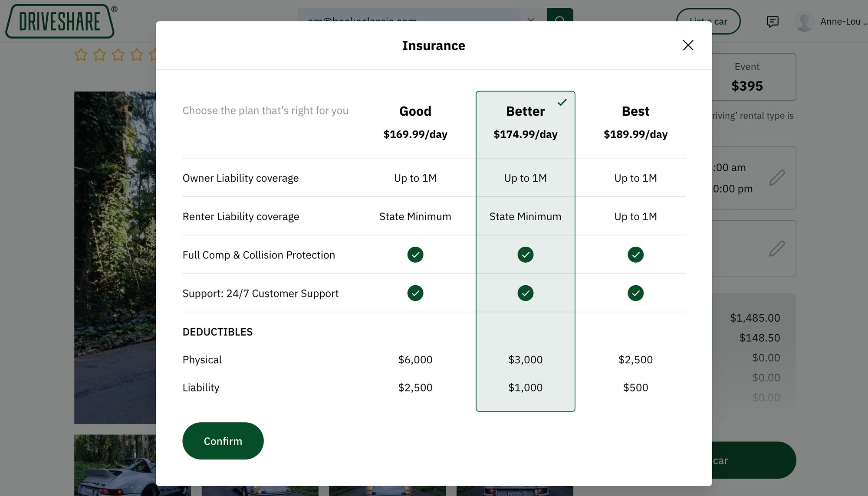868x496 pixels.
Task: Select the Best insurance plan column
Action: [635, 111]
